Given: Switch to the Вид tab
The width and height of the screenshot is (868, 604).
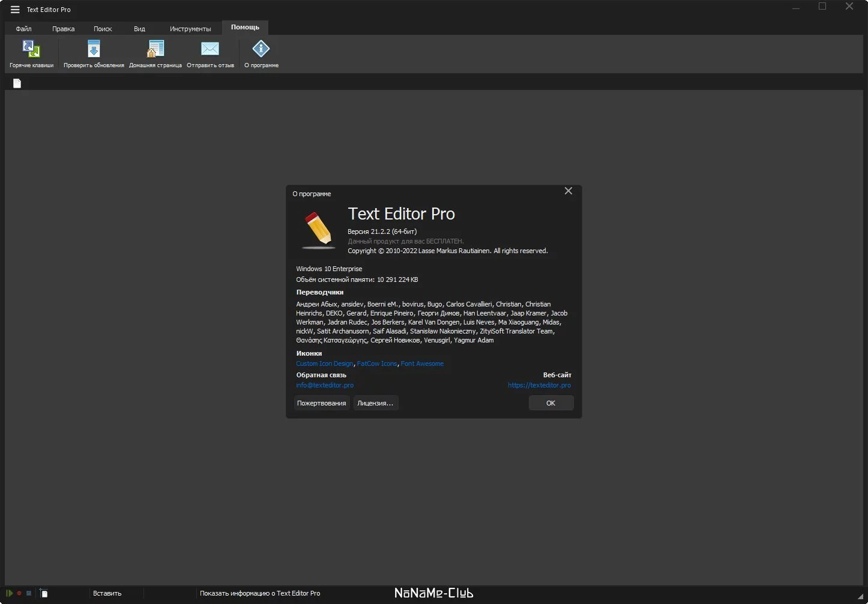Looking at the screenshot, I should (x=139, y=29).
